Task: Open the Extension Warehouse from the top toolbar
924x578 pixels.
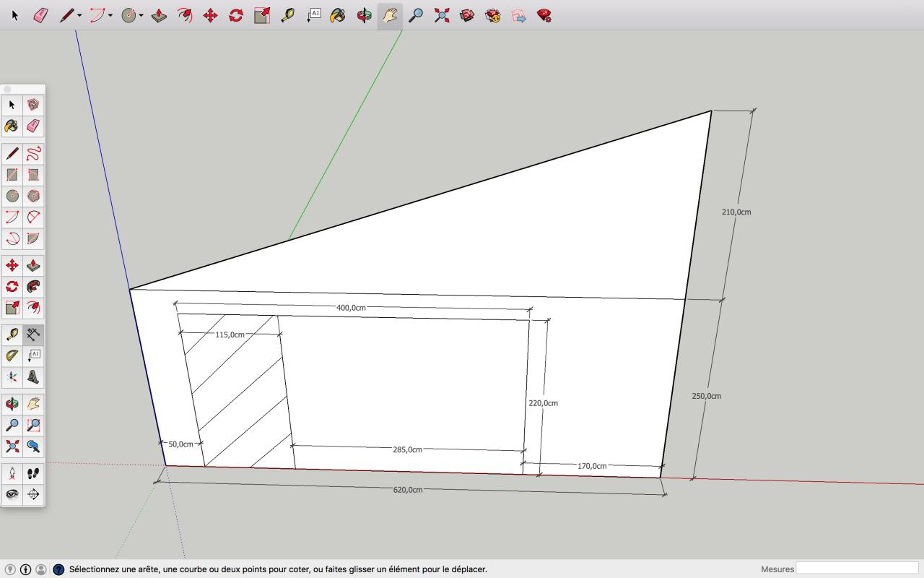Action: (493, 15)
